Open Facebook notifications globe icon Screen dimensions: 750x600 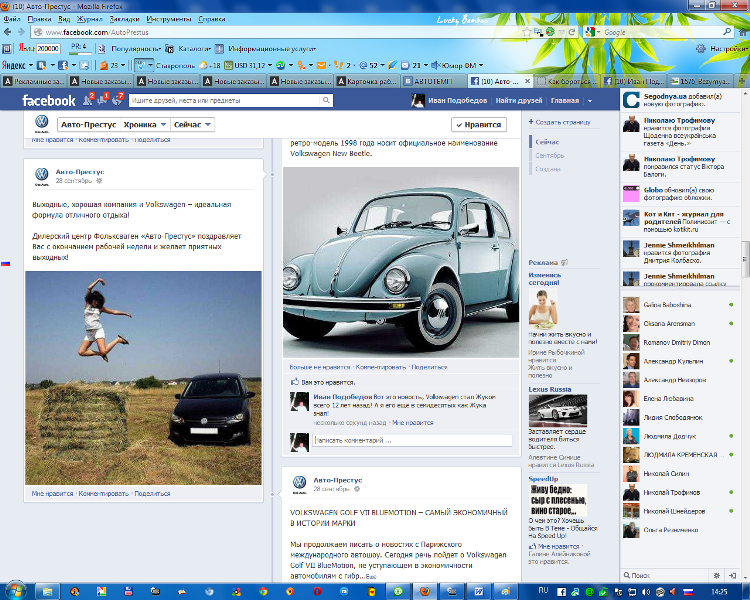[117, 100]
